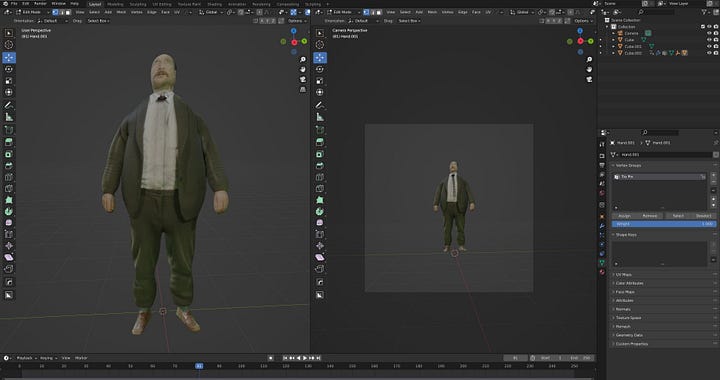Select the Bevel tool in left viewport

coord(9,166)
